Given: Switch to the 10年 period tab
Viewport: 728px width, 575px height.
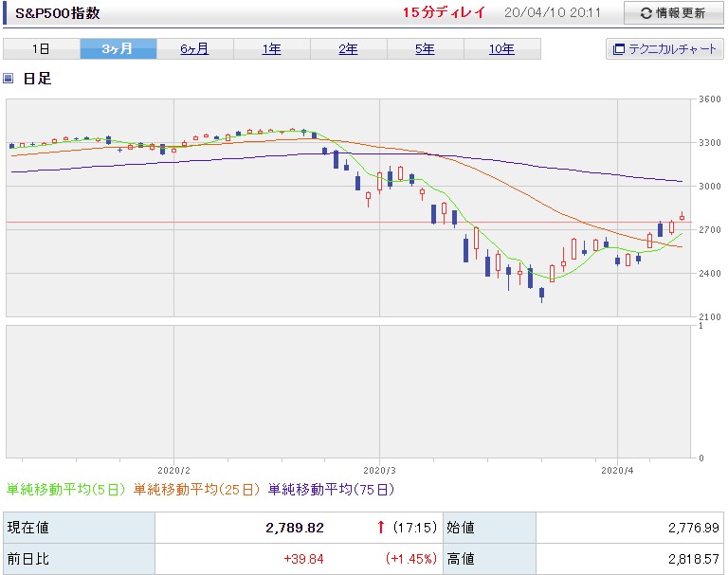Looking at the screenshot, I should [x=501, y=48].
